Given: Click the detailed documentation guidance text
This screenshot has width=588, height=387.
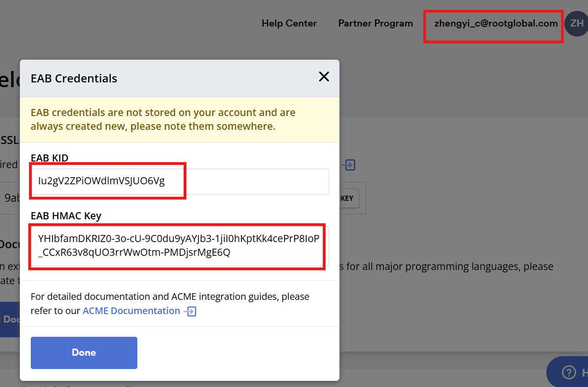Looking at the screenshot, I should tap(170, 297).
